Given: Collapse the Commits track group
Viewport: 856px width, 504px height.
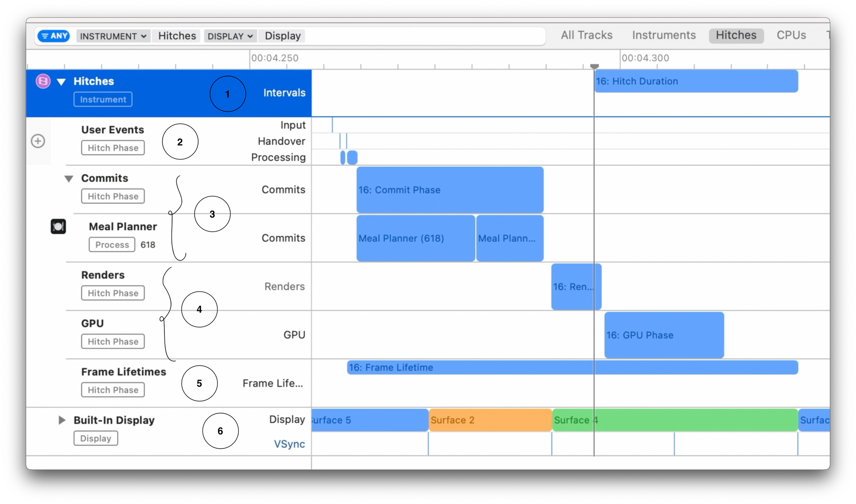Looking at the screenshot, I should tap(68, 179).
